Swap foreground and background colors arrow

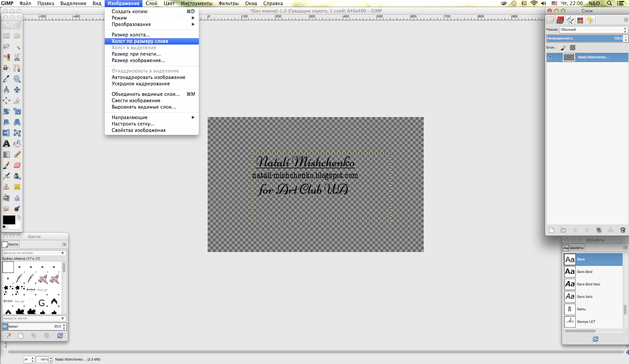pyautogui.click(x=18, y=217)
